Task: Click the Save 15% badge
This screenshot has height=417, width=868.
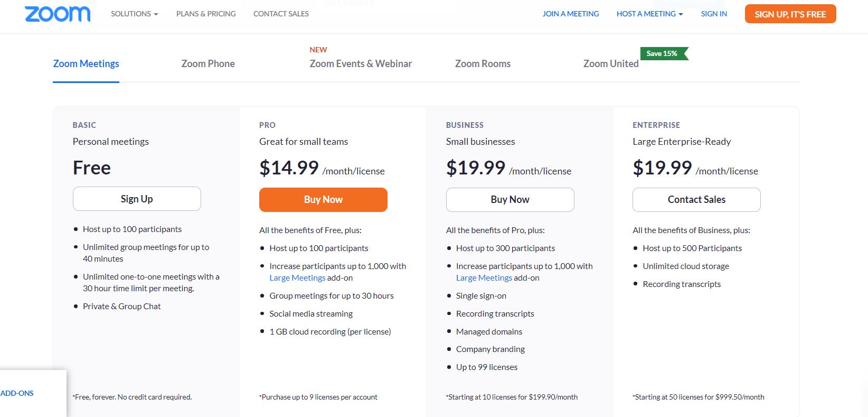Action: click(664, 53)
